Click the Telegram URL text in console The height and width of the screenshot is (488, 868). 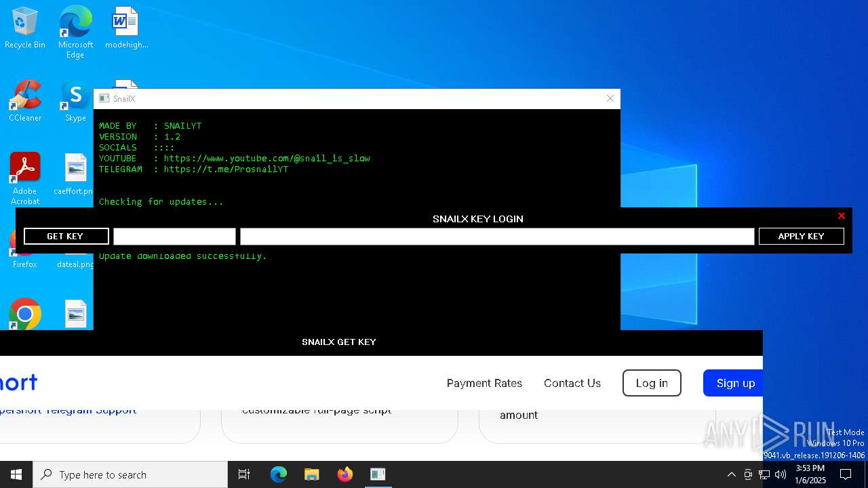point(226,169)
